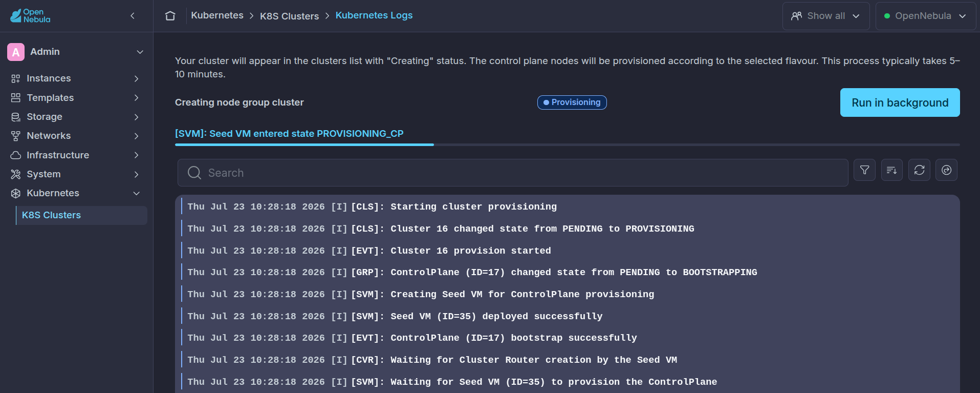
Task: Click the OpenNebula logo
Action: 30,16
